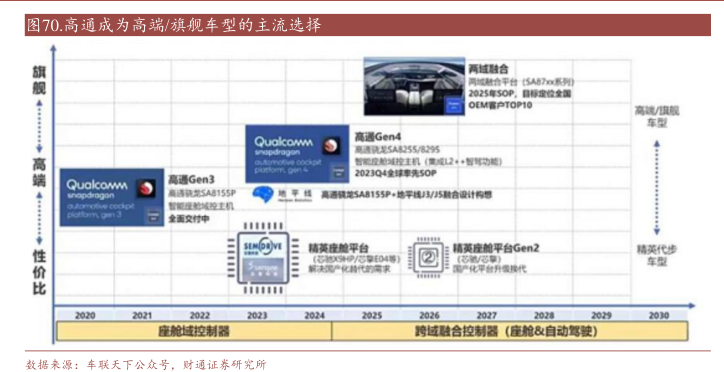Click the Qualcomm Snapdragon Gen 4 logo card

tap(297, 154)
